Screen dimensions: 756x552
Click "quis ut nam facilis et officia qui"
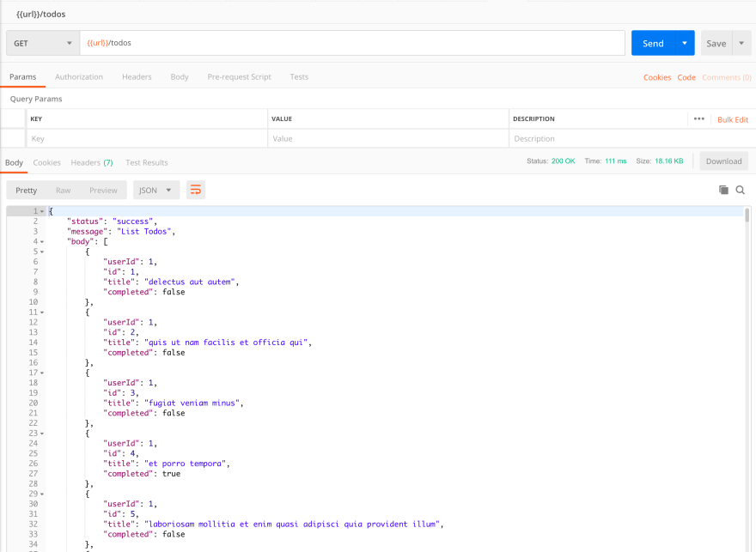226,343
